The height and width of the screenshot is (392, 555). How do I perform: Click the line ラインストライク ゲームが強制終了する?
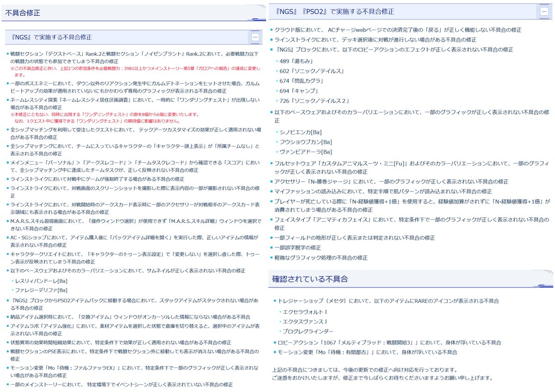click(97, 179)
